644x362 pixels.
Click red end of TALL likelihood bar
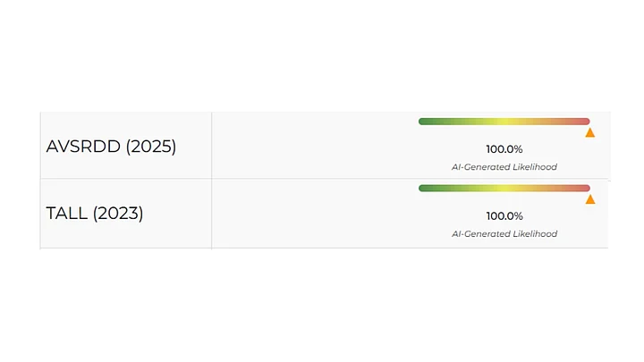(x=581, y=189)
